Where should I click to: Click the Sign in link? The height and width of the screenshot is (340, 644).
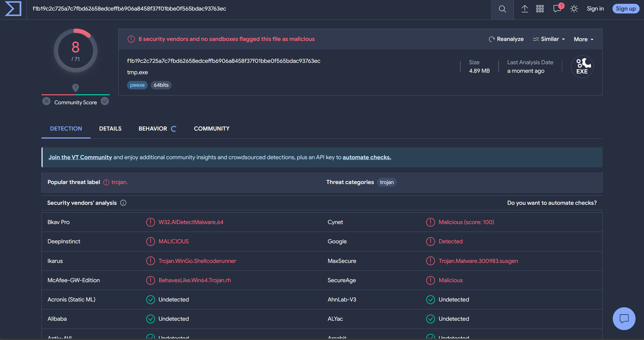(x=595, y=9)
